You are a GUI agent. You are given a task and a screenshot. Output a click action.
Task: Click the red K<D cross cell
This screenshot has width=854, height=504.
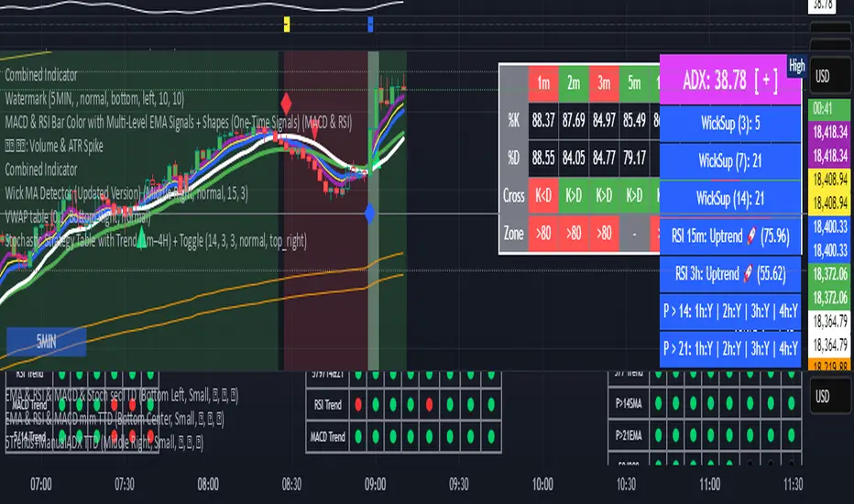[x=543, y=195]
